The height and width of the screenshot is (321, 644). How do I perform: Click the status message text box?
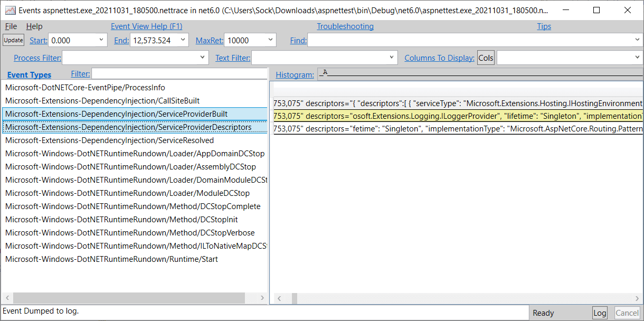[265, 312]
